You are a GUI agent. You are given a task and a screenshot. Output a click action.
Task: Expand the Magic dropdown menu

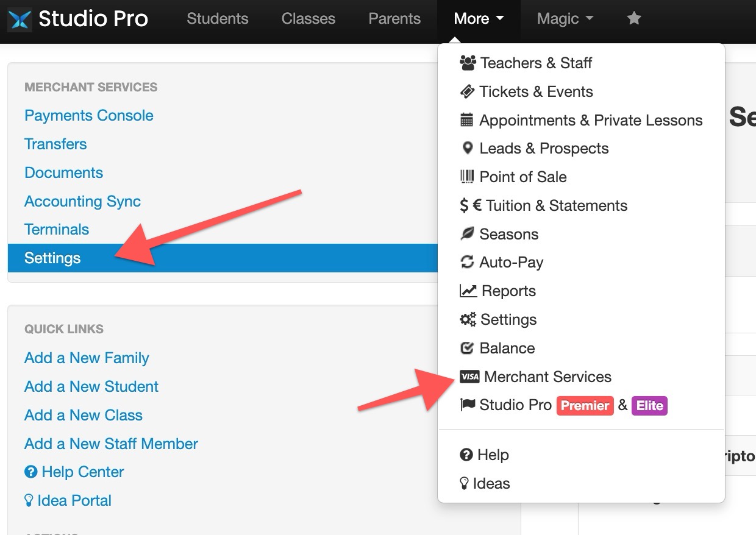(565, 19)
